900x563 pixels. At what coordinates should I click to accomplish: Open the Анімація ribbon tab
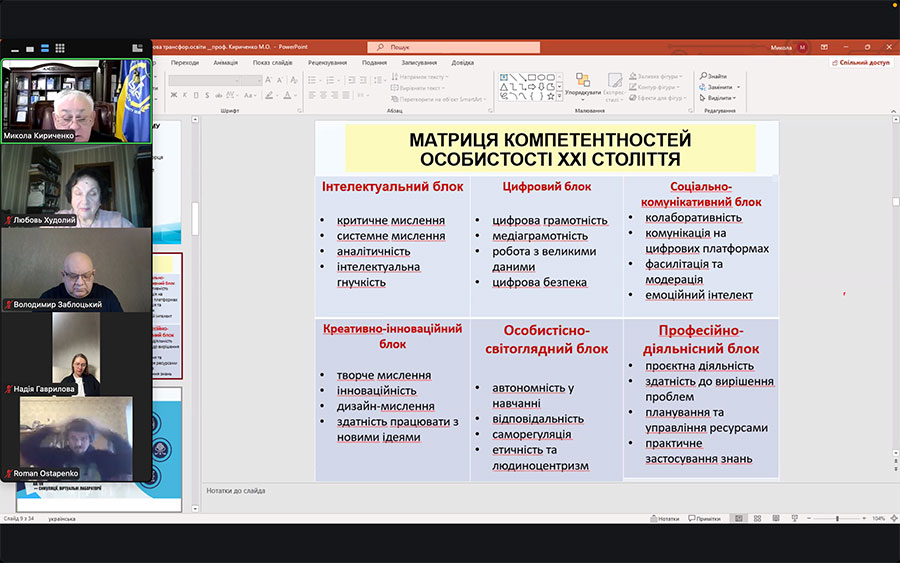(x=225, y=62)
